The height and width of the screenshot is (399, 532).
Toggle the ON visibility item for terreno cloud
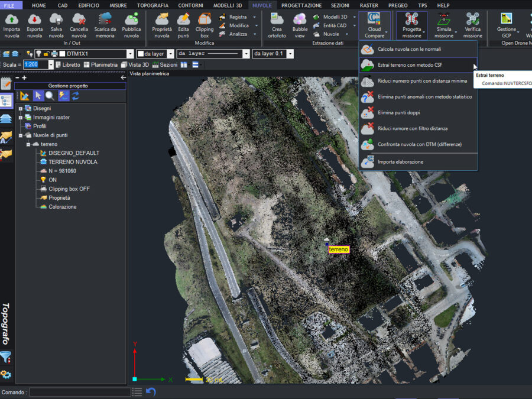52,180
